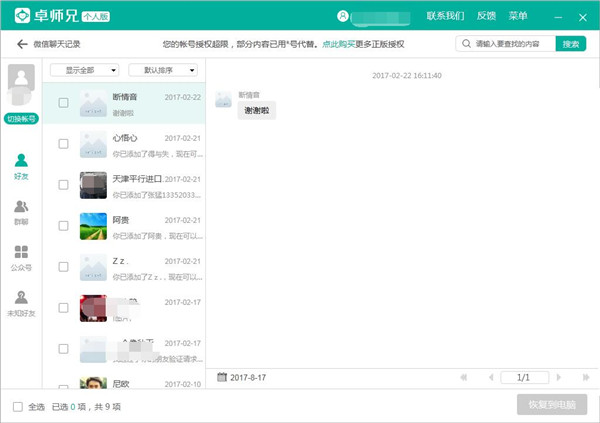The image size is (600, 423).
Task: Select the 2017-8-17 date text
Action: pos(248,377)
